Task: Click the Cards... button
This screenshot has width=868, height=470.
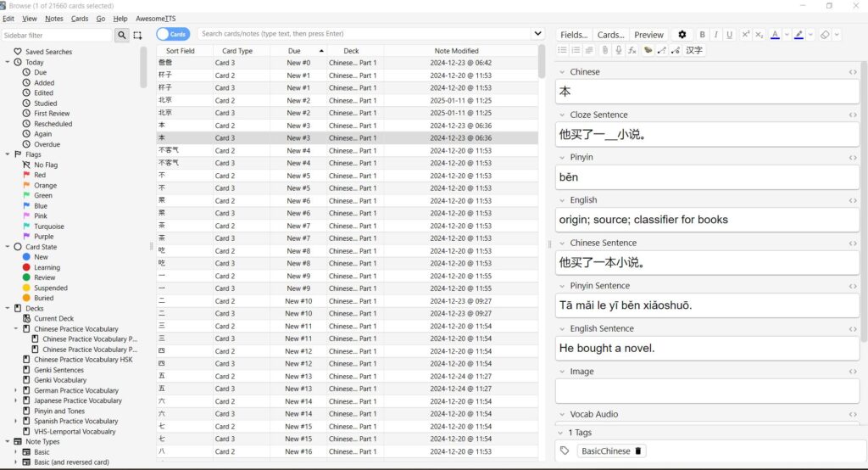Action: pyautogui.click(x=610, y=35)
